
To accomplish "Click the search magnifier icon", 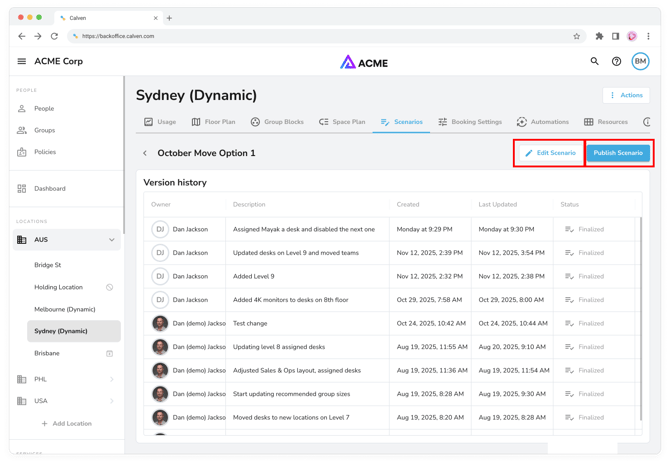I will pos(594,62).
